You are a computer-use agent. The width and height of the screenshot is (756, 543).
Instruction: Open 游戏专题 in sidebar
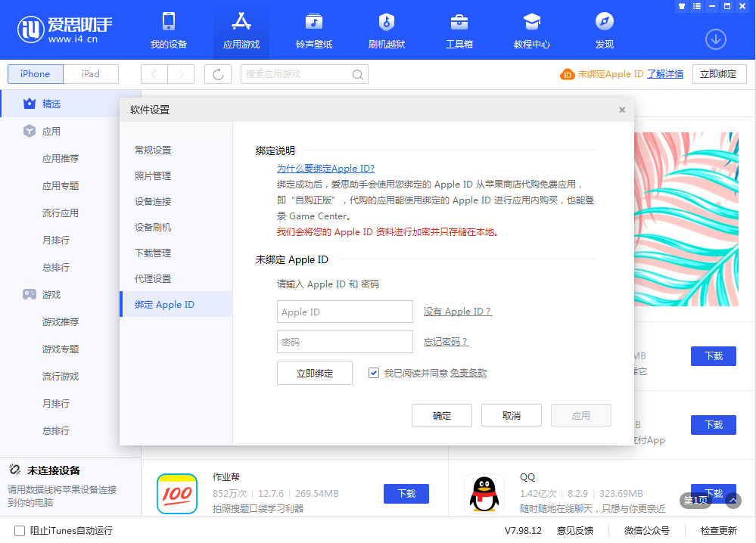tap(61, 349)
